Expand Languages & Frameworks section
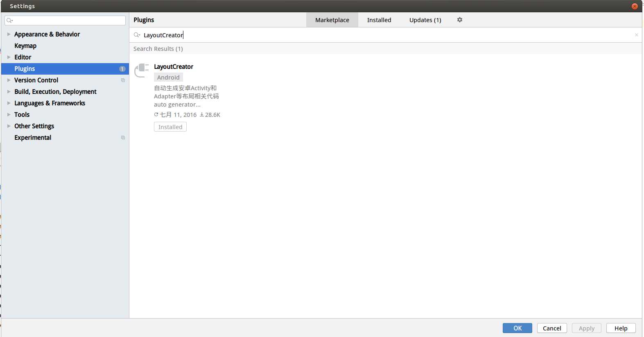The width and height of the screenshot is (644, 337). pos(9,103)
